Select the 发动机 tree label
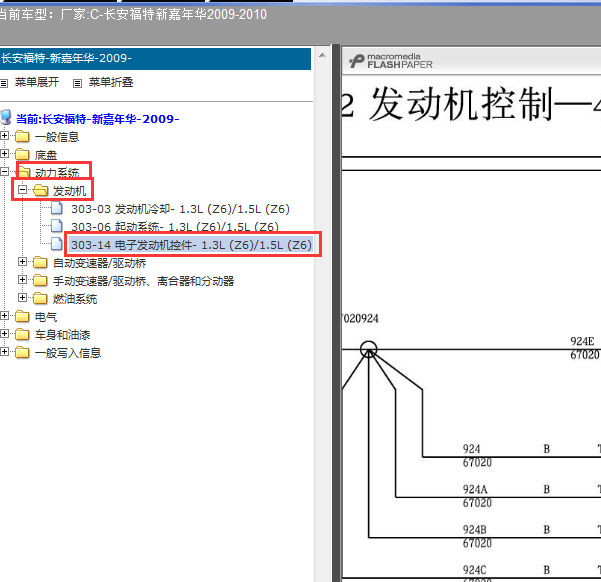Image resolution: width=601 pixels, height=582 pixels. pos(69,191)
